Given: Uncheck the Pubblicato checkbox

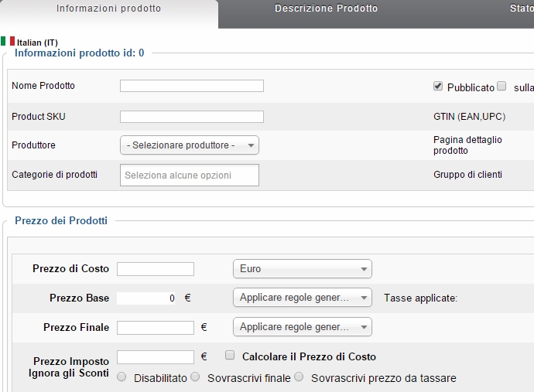Looking at the screenshot, I should [x=438, y=87].
